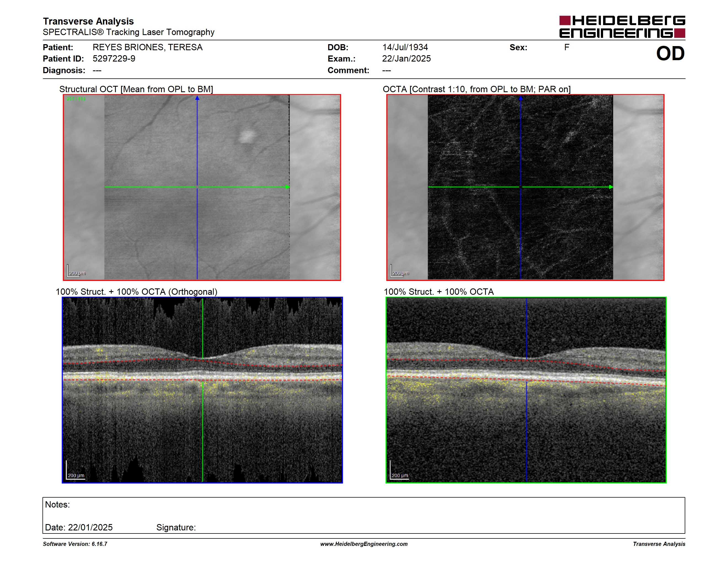The width and height of the screenshot is (728, 563).
Task: Open the OCTA en-face image
Action: (525, 187)
